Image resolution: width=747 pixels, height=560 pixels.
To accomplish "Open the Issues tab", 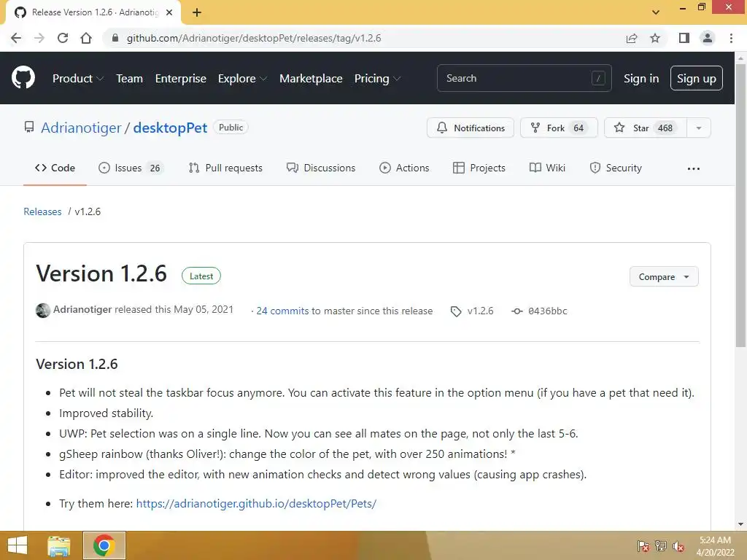I will click(x=131, y=168).
